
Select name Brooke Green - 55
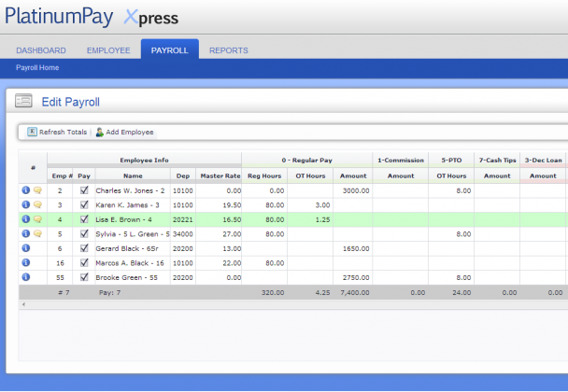click(126, 277)
